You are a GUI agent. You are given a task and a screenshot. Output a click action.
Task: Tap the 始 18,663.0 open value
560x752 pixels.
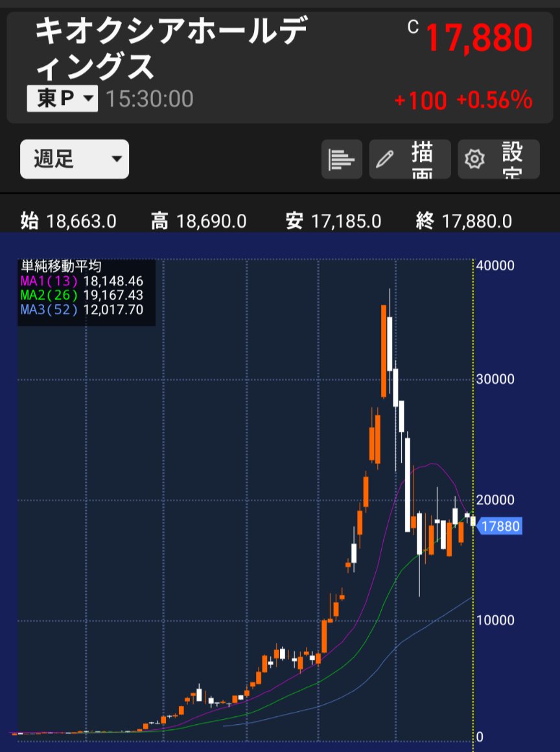68,221
